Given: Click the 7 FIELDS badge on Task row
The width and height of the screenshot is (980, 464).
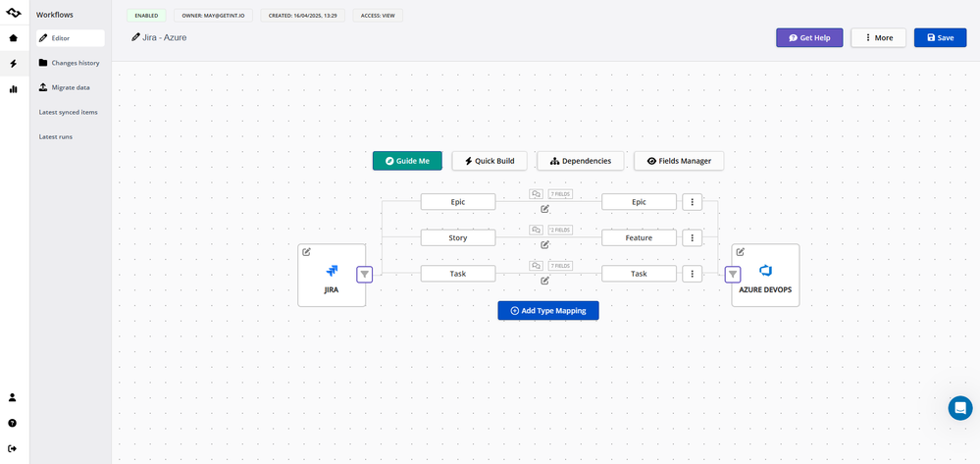Looking at the screenshot, I should (x=560, y=266).
